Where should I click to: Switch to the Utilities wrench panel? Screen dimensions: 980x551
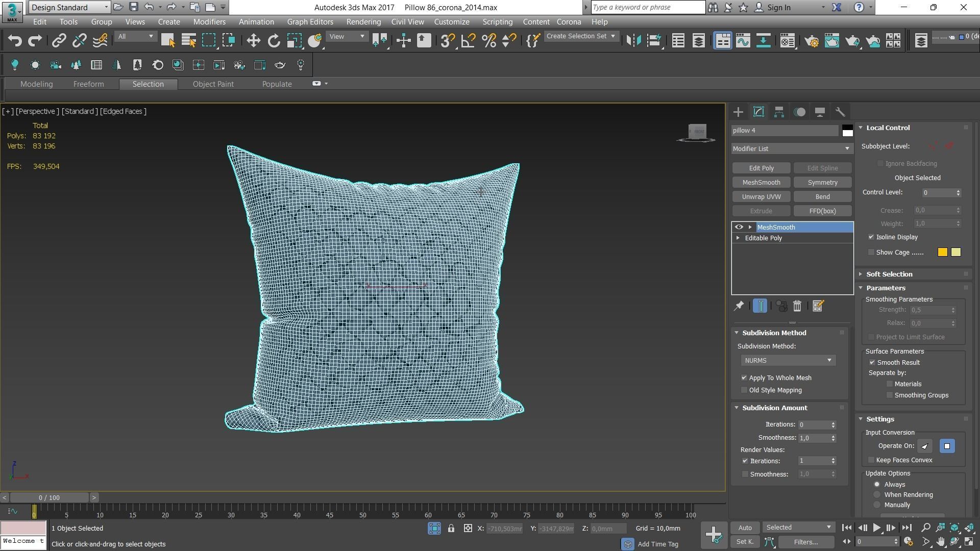[840, 112]
